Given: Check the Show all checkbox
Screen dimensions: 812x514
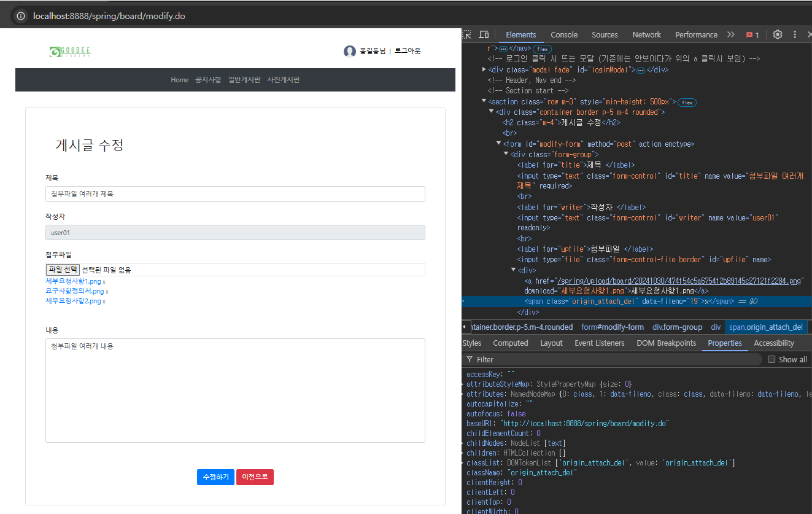Looking at the screenshot, I should pyautogui.click(x=771, y=359).
